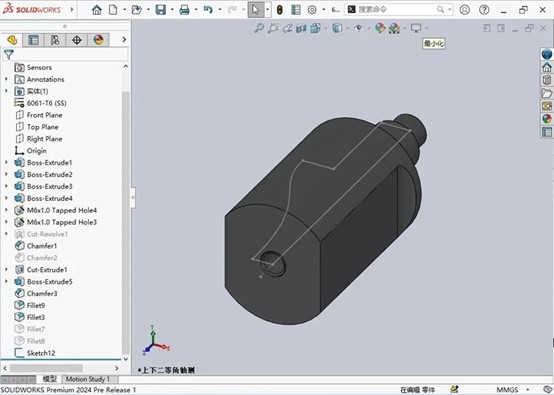Expand Boss-Extrude1 feature
The height and width of the screenshot is (395, 554).
click(6, 163)
